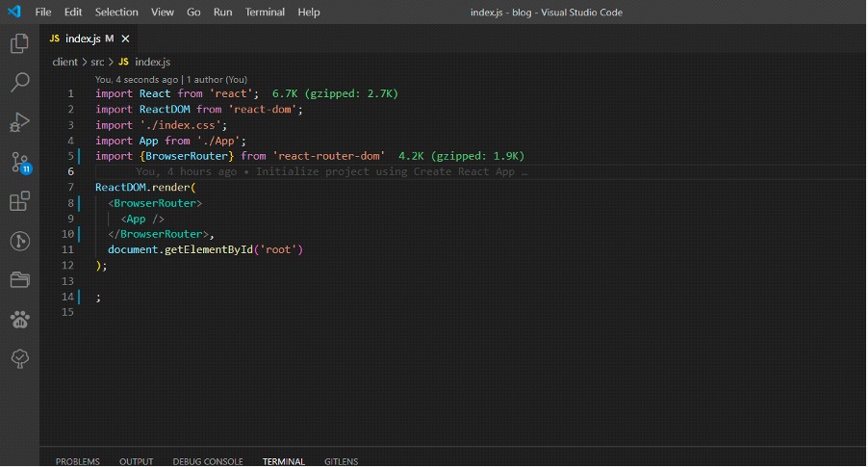Click line number 6 in gutter
This screenshot has height=467, width=868.
tap(70, 171)
